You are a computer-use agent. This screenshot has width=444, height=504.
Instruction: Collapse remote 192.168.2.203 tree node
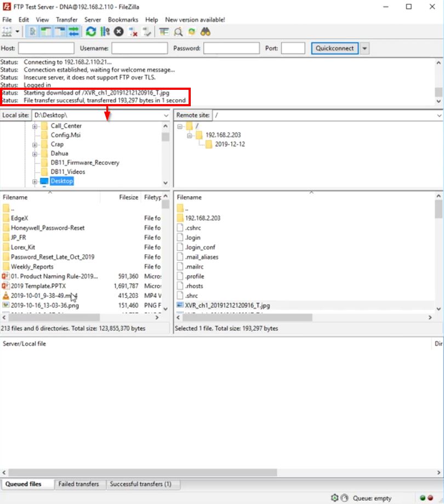click(x=189, y=136)
